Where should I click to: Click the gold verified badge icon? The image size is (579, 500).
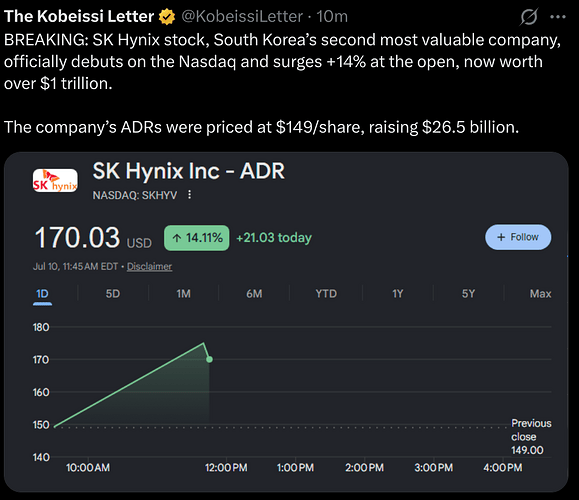(167, 17)
